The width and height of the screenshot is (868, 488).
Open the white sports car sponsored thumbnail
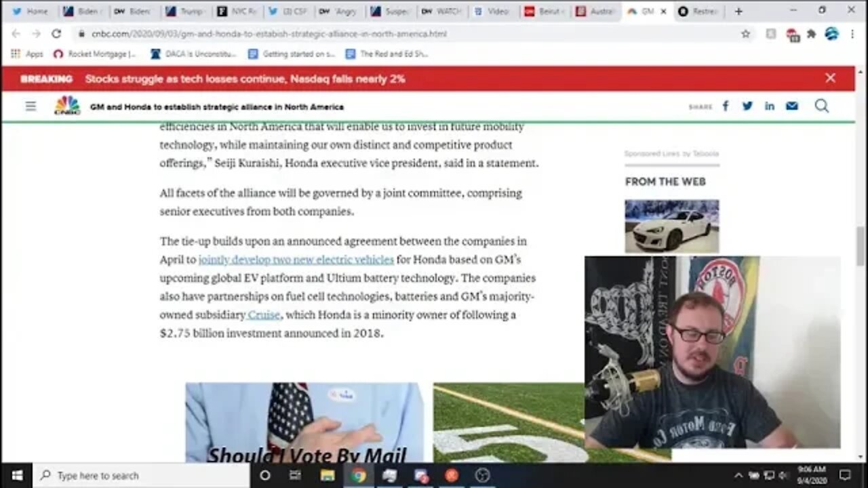click(671, 226)
